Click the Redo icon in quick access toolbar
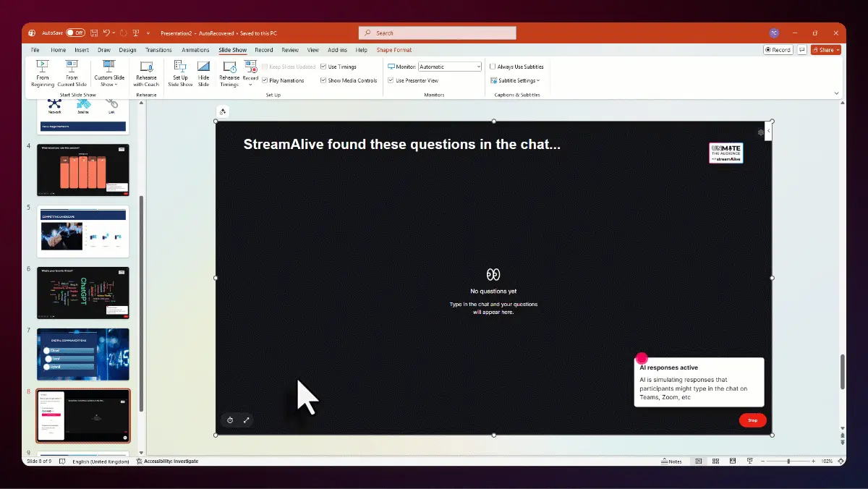This screenshot has width=868, height=489. click(123, 33)
